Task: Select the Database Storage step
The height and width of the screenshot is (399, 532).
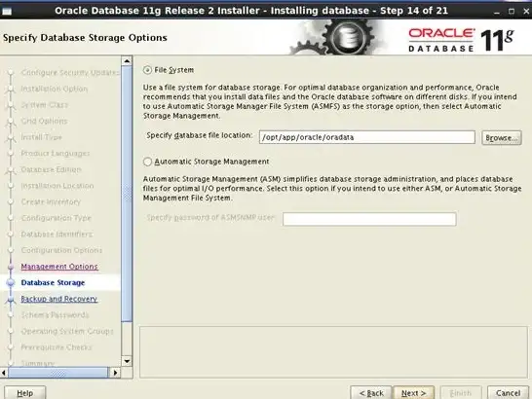Action: click(53, 283)
